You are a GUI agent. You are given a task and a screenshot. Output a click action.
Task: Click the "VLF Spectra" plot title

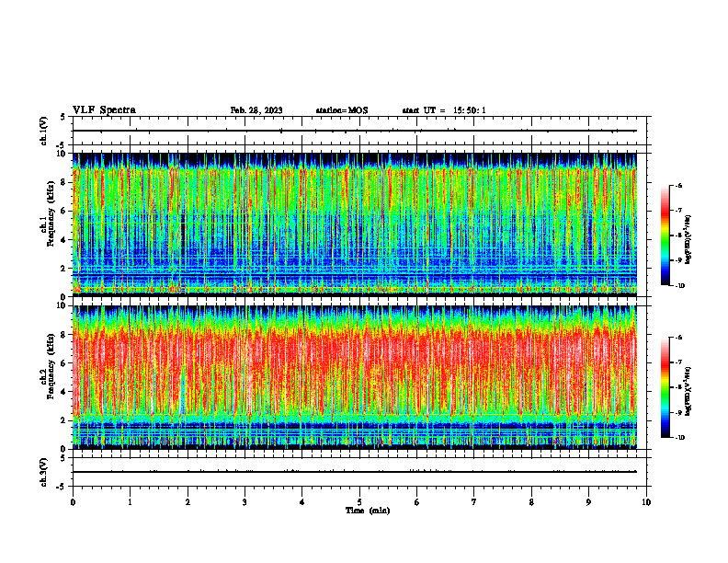coord(104,110)
